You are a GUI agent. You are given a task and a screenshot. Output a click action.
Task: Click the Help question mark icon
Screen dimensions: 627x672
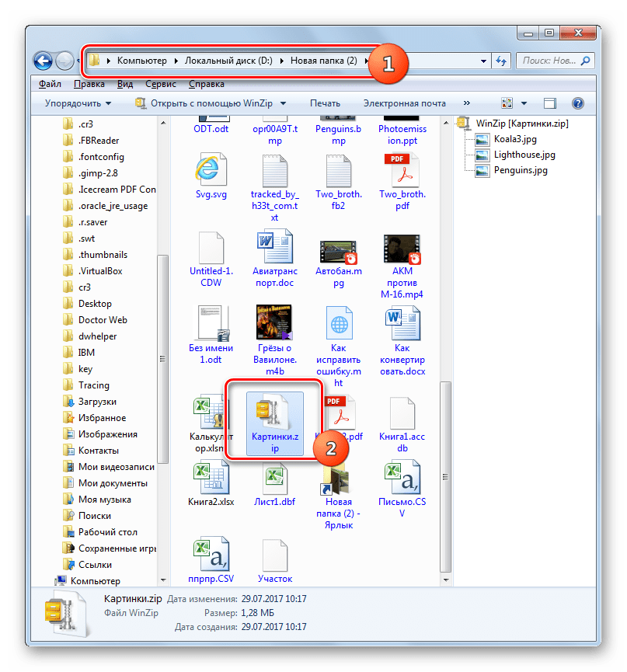(577, 103)
